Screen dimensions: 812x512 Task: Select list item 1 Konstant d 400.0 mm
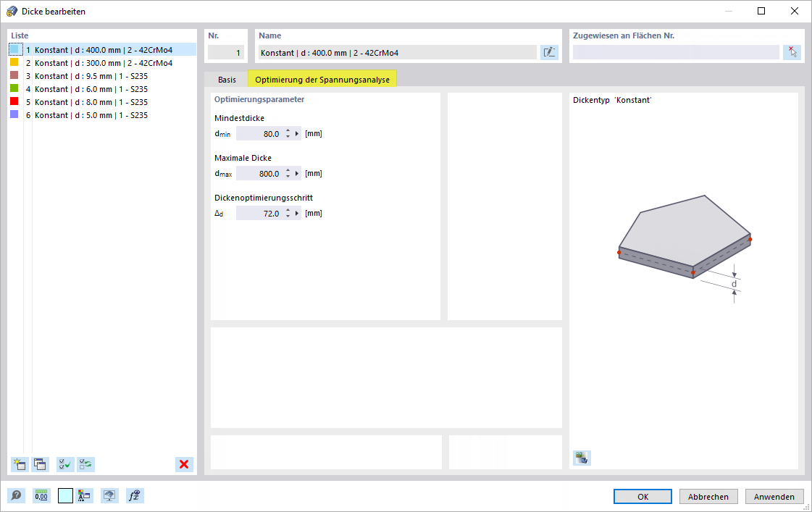103,50
